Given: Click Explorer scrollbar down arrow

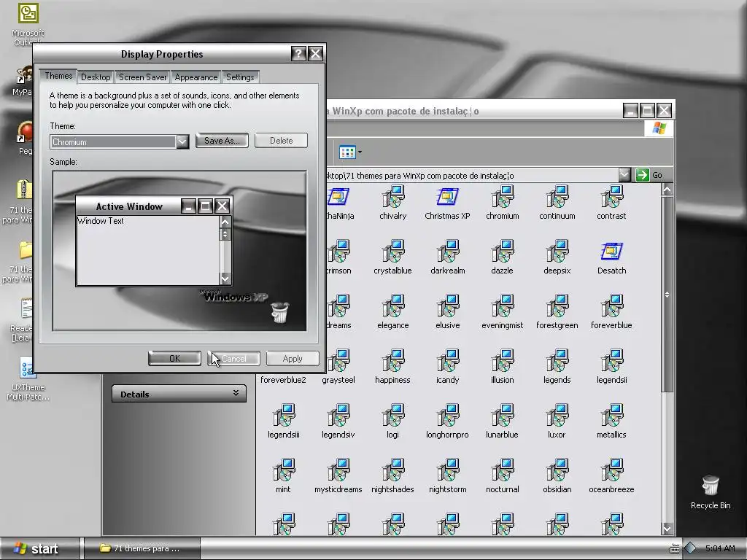Looking at the screenshot, I should [x=667, y=529].
